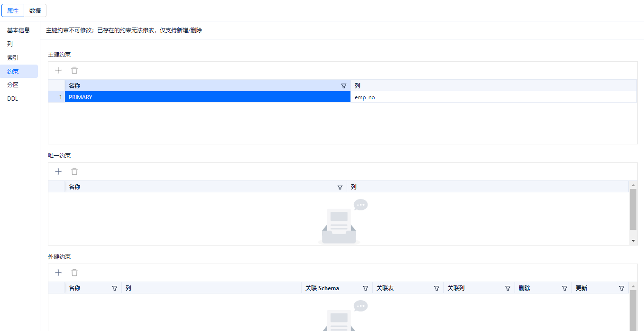
Task: Click the foreign key 关联表 header
Action: point(408,288)
